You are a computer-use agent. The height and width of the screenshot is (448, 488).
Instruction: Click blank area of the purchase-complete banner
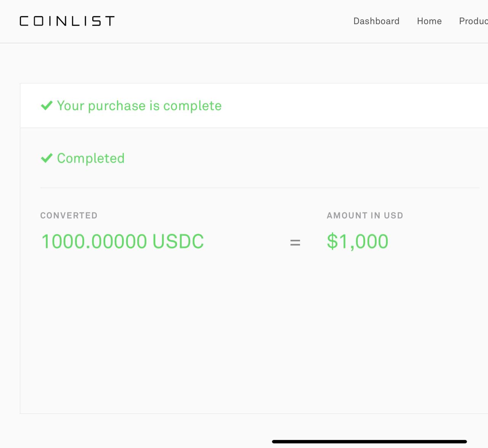pyautogui.click(x=343, y=106)
